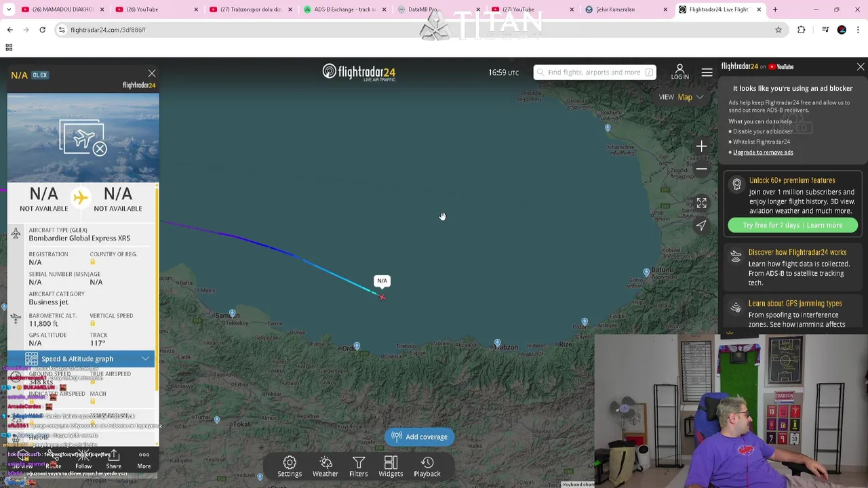Open the tab search dropdown arrow
This screenshot has height=488, width=868.
[9, 9]
